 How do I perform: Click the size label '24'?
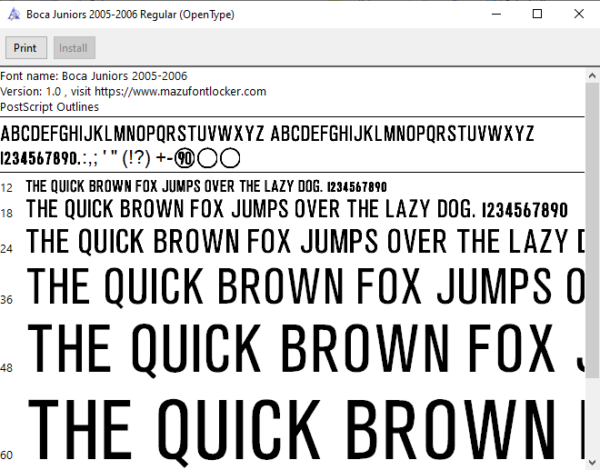tap(7, 249)
